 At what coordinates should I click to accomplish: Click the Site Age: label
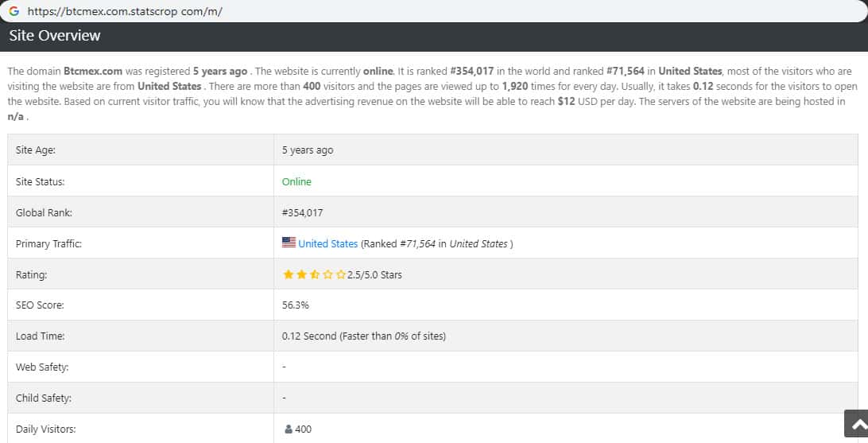click(36, 150)
